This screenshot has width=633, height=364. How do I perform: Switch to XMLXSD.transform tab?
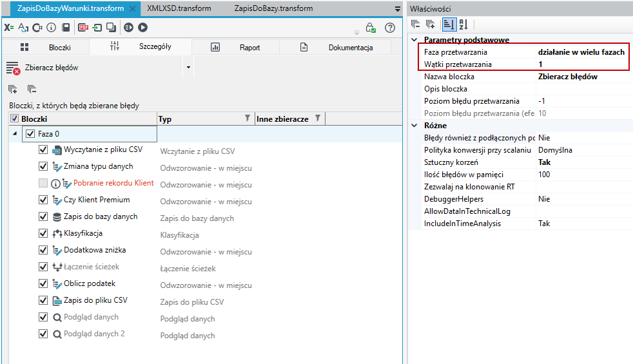click(x=179, y=8)
